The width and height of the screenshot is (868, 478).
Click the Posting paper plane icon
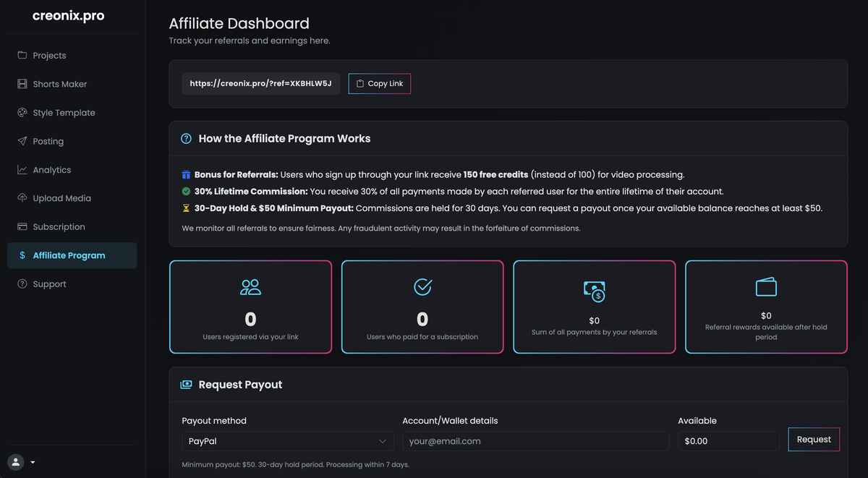tap(22, 141)
